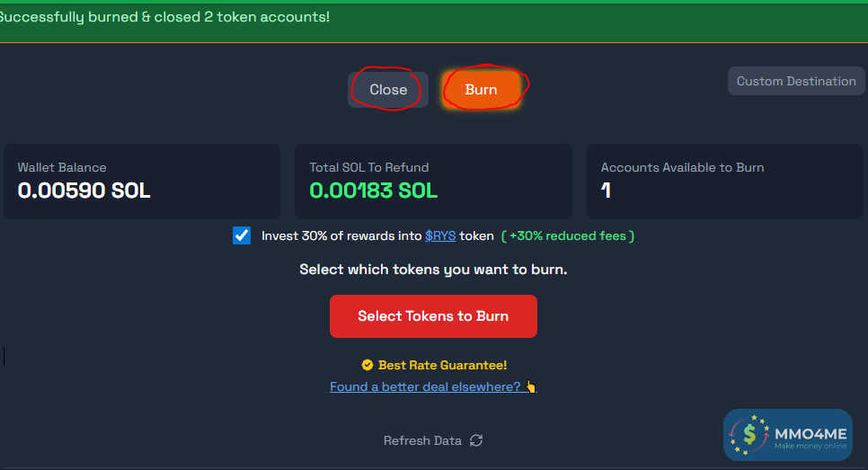Image resolution: width=868 pixels, height=470 pixels.
Task: Toggle the Invest 30% of rewards checkbox
Action: click(242, 235)
